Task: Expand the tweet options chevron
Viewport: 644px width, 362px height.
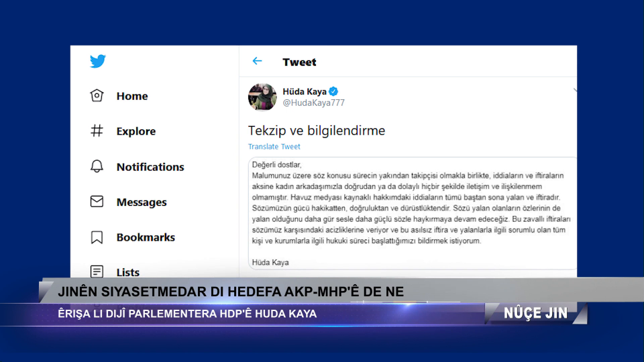Action: click(574, 90)
